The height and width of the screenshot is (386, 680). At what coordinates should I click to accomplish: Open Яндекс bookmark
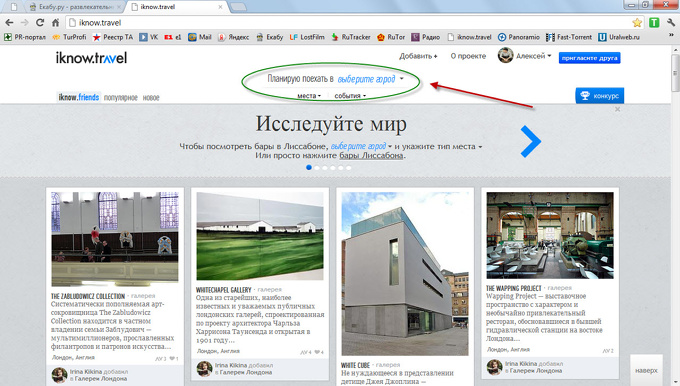(x=233, y=37)
